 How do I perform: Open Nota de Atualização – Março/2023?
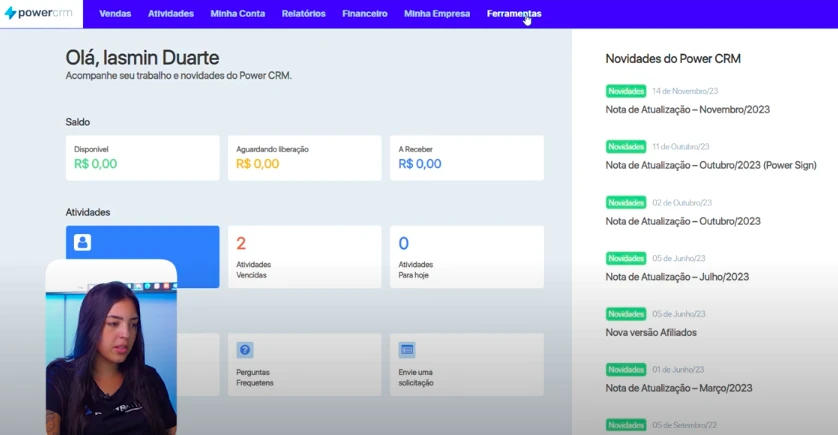tap(678, 388)
